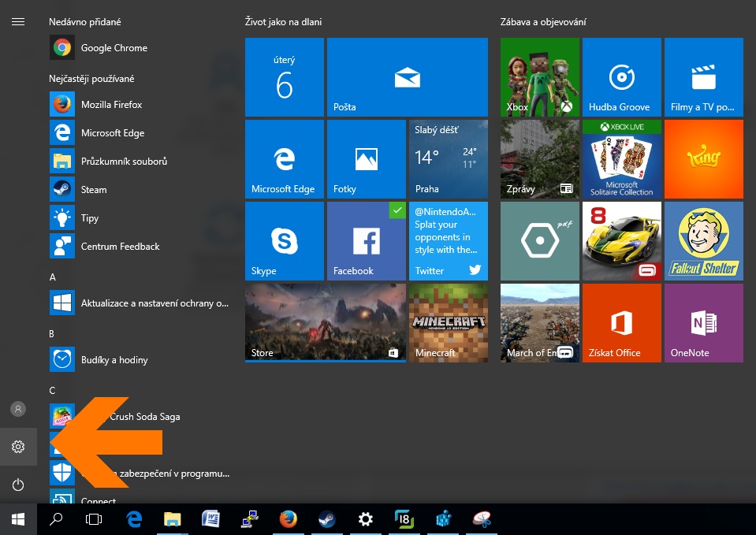Click the letter A group header
756x535 pixels.
click(53, 277)
